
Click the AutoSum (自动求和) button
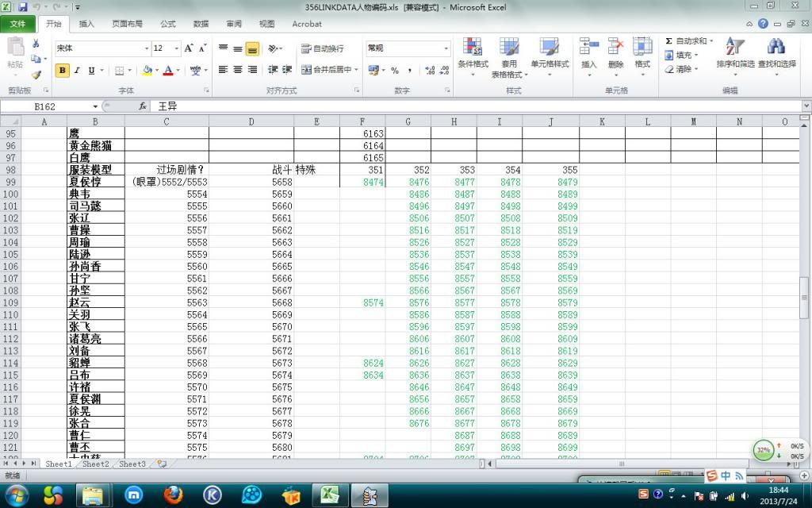pyautogui.click(x=686, y=40)
